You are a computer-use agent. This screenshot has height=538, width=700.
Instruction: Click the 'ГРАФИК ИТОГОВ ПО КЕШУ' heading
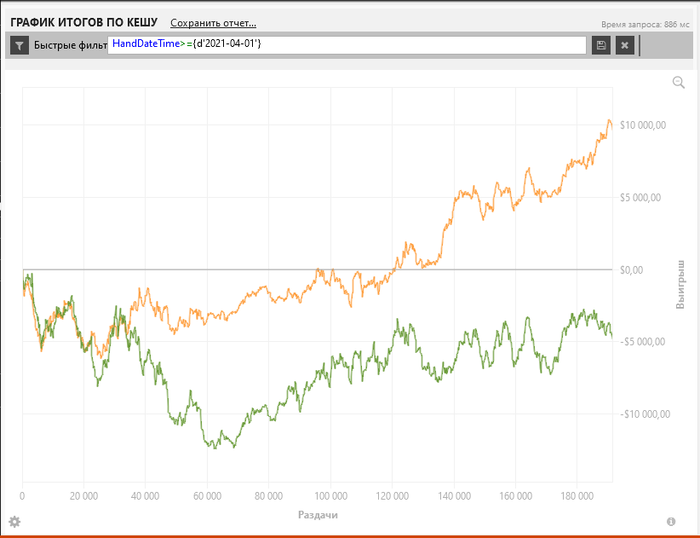(84, 22)
